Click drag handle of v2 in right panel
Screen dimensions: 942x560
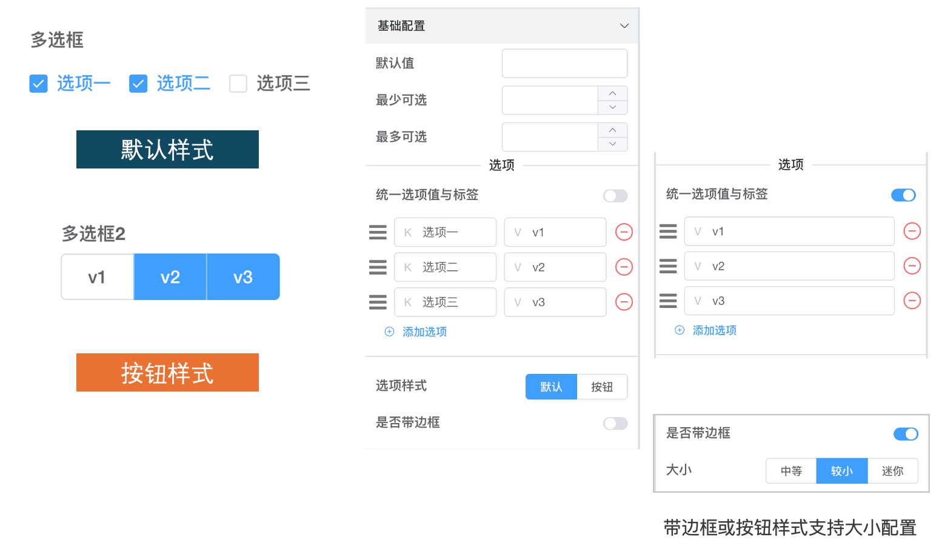tap(668, 266)
